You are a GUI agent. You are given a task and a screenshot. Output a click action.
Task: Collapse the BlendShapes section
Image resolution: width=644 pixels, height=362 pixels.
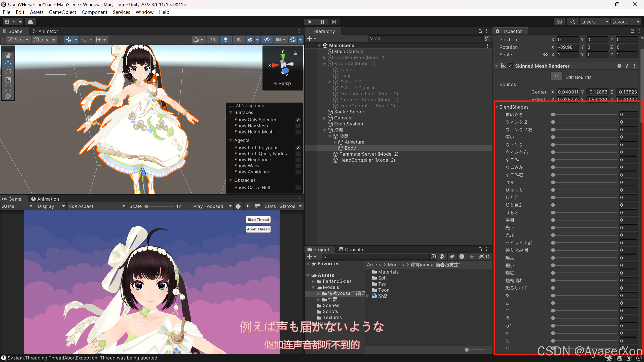[x=497, y=107]
